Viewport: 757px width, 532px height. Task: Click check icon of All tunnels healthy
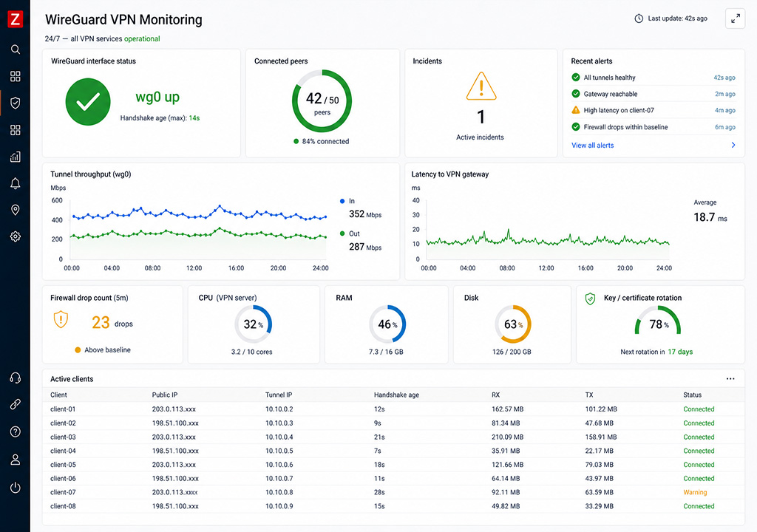tap(575, 78)
